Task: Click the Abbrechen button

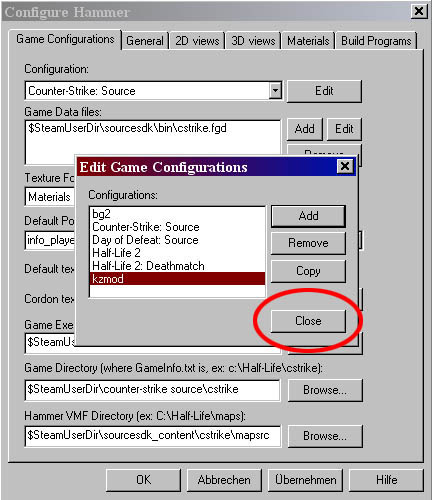Action: click(224, 480)
